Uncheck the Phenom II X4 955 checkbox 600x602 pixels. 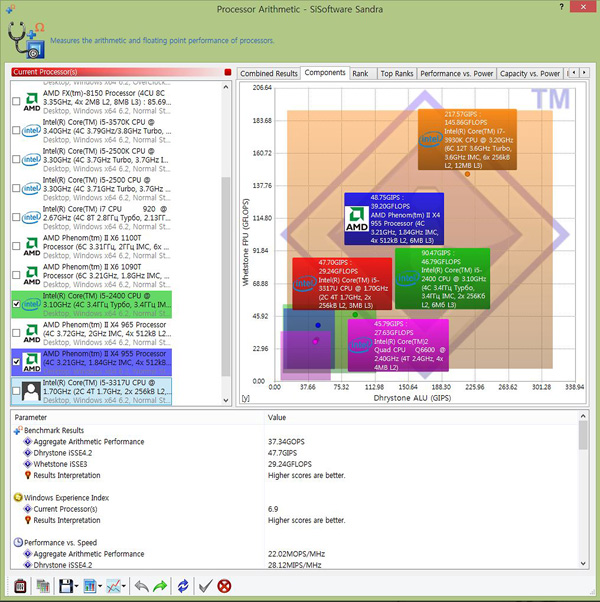pos(16,362)
